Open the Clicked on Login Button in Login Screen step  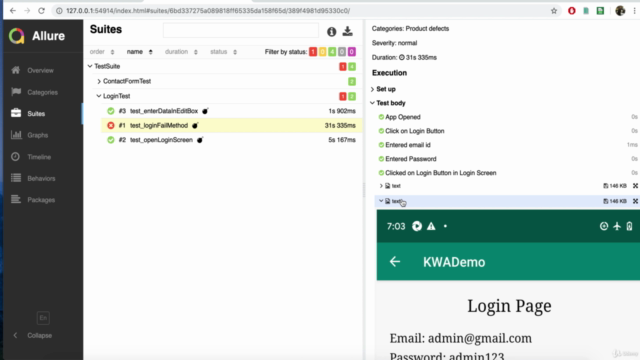440,173
